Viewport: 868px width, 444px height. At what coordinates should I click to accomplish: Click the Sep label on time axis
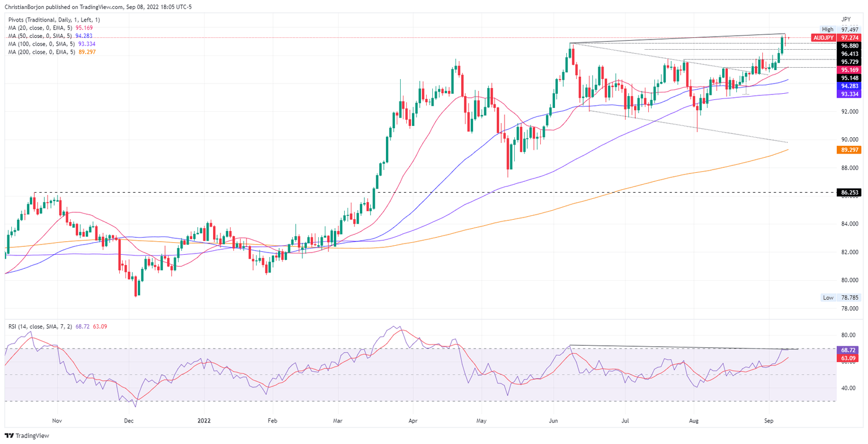point(769,421)
